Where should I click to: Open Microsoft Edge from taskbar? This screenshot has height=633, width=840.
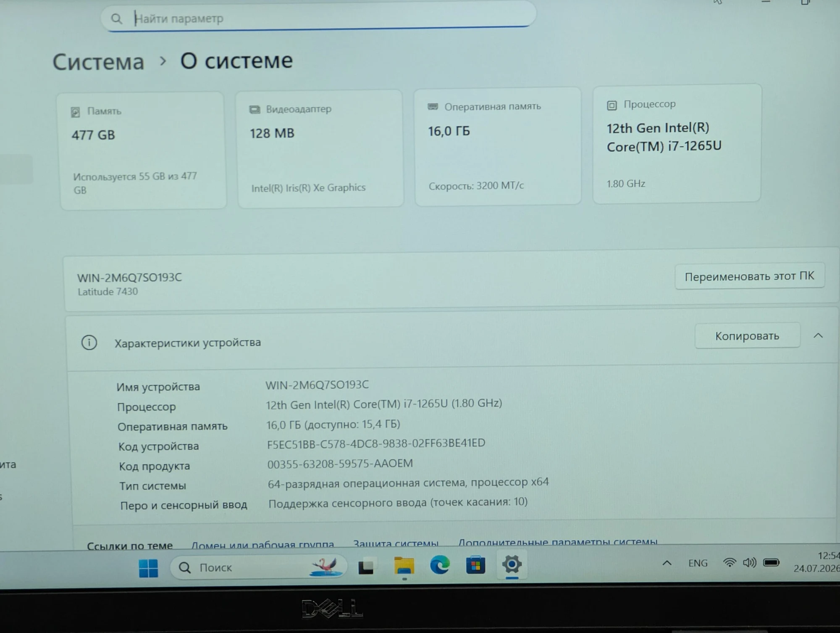pyautogui.click(x=440, y=564)
